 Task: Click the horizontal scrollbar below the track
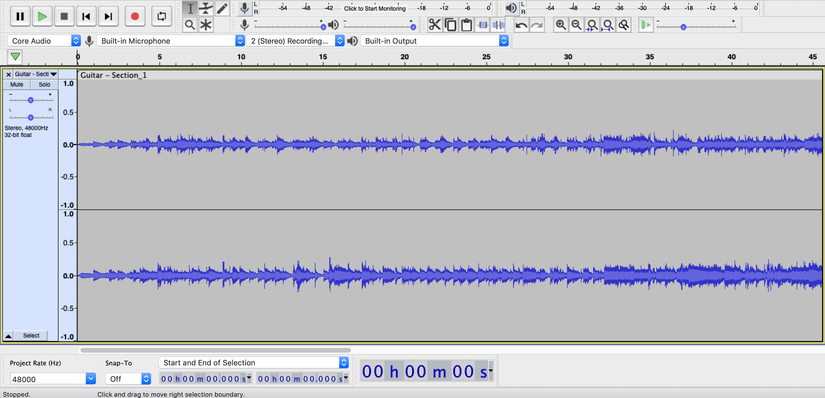click(x=215, y=350)
